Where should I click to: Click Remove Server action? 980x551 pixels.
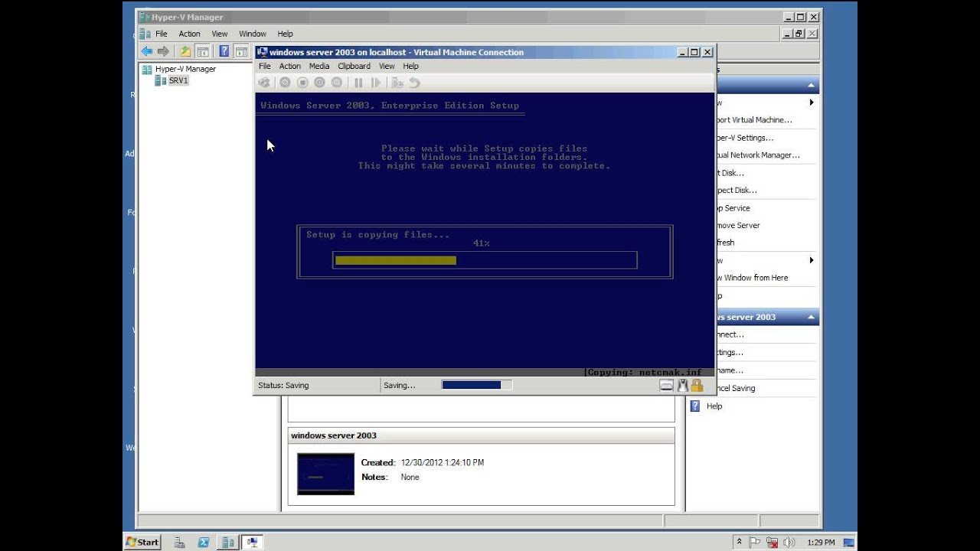point(738,226)
